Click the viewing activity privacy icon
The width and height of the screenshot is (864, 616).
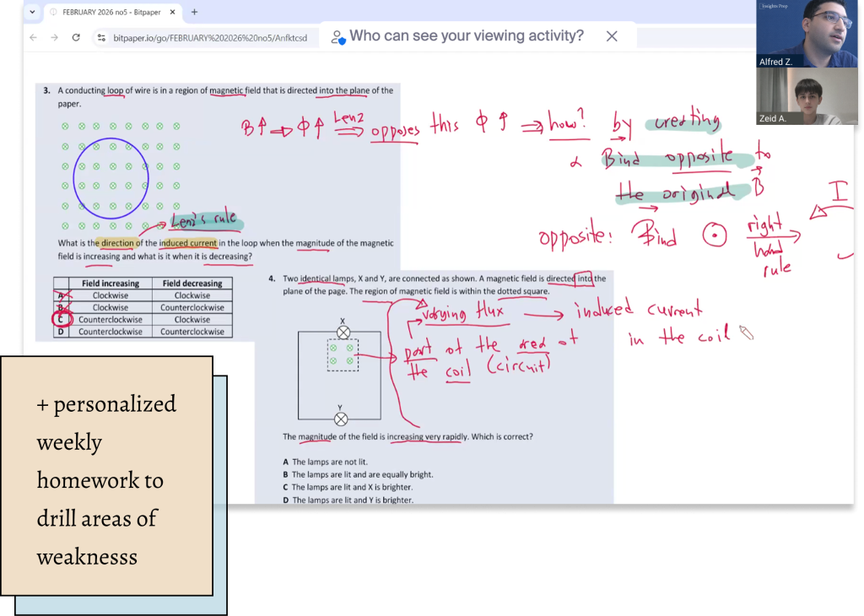(338, 36)
